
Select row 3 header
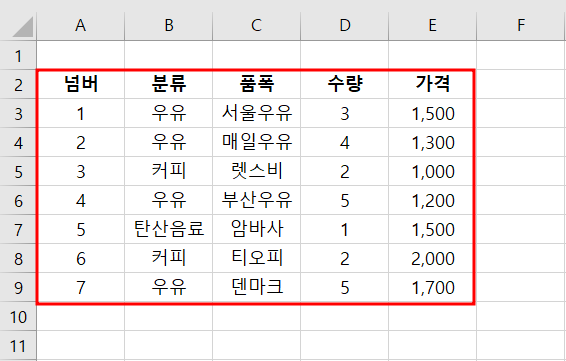click(18, 114)
